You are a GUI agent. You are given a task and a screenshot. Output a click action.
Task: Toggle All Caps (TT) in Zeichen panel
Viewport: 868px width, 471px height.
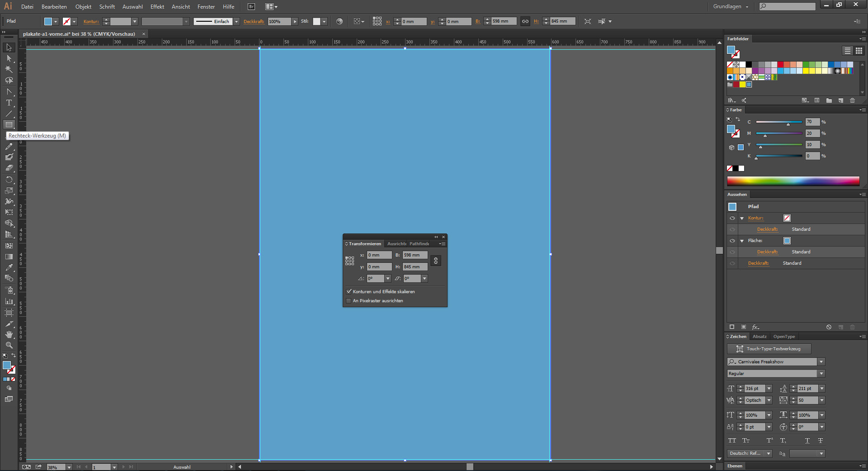tap(732, 440)
